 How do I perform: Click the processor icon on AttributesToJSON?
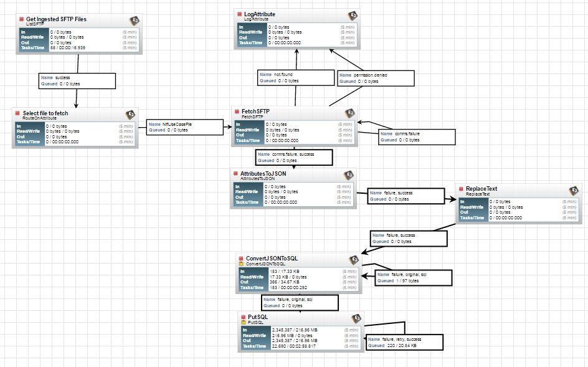347,174
